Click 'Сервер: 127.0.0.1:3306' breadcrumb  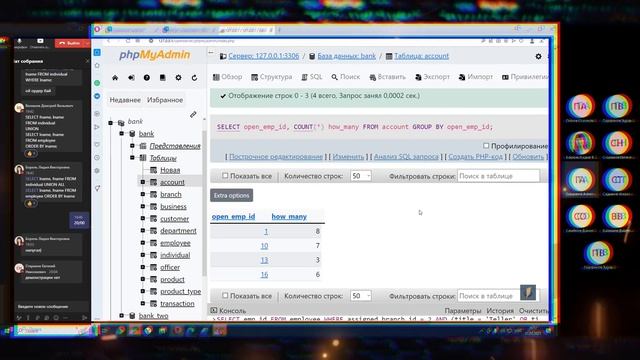click(264, 56)
